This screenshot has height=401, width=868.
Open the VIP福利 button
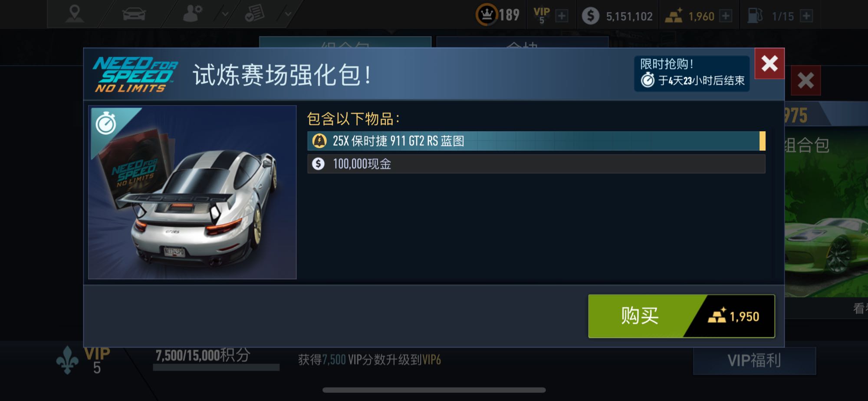[x=754, y=361]
